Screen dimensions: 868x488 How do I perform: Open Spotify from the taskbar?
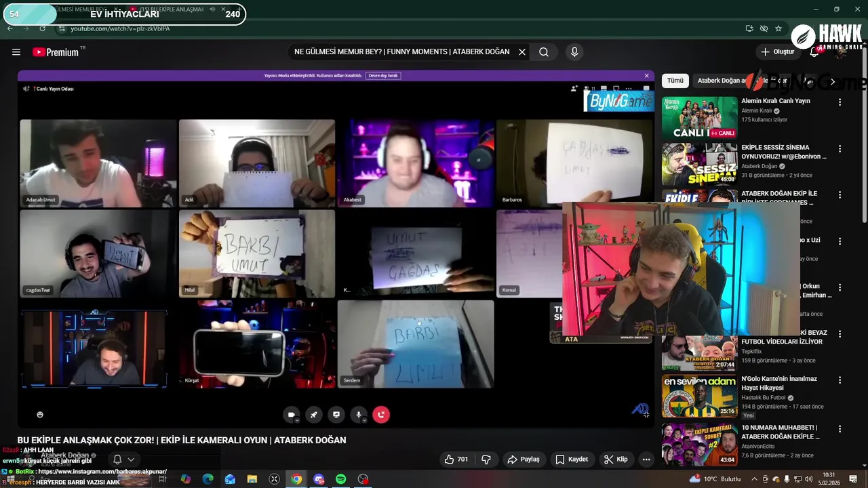(x=341, y=479)
